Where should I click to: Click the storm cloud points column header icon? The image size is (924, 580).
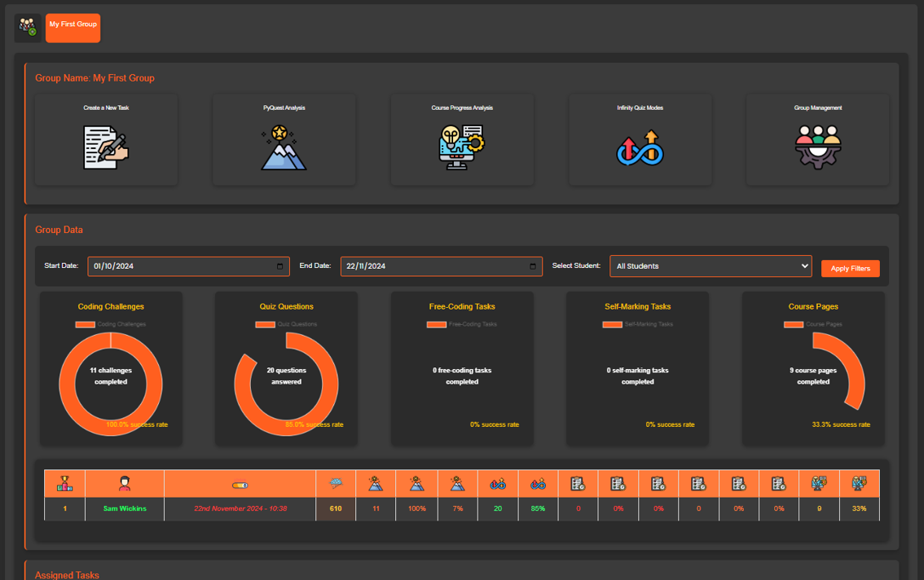click(x=335, y=484)
